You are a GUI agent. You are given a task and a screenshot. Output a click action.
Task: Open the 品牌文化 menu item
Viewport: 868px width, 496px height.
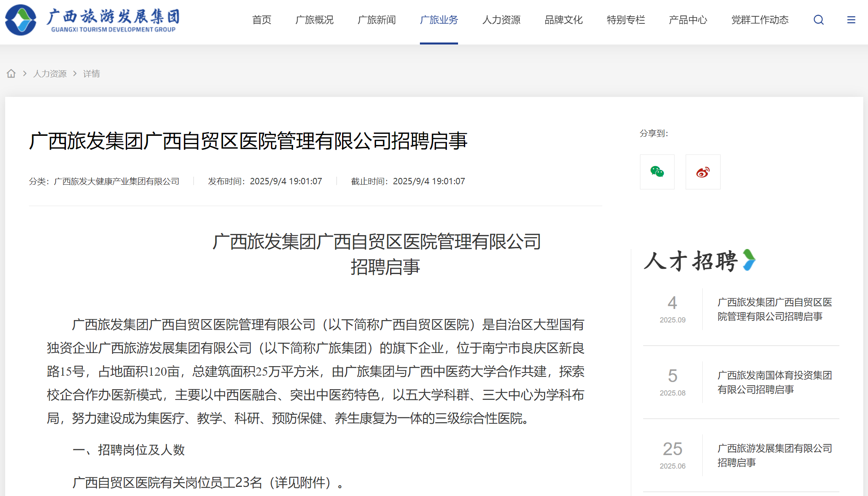563,20
